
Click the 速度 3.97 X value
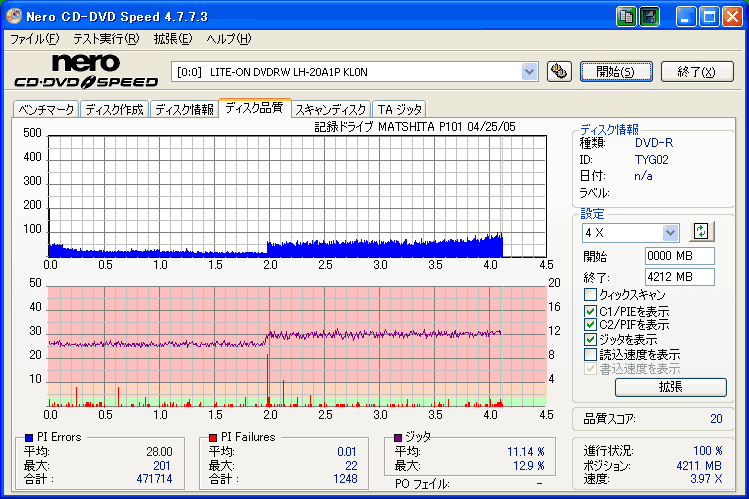[706, 478]
